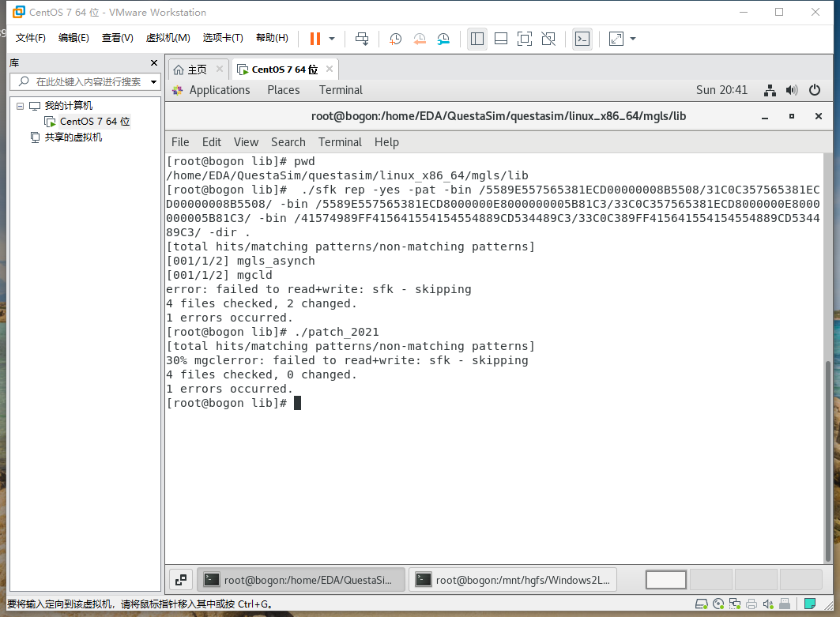Send Ctrl+Alt+Del to the virtual machine
The height and width of the screenshot is (617, 840).
(362, 39)
